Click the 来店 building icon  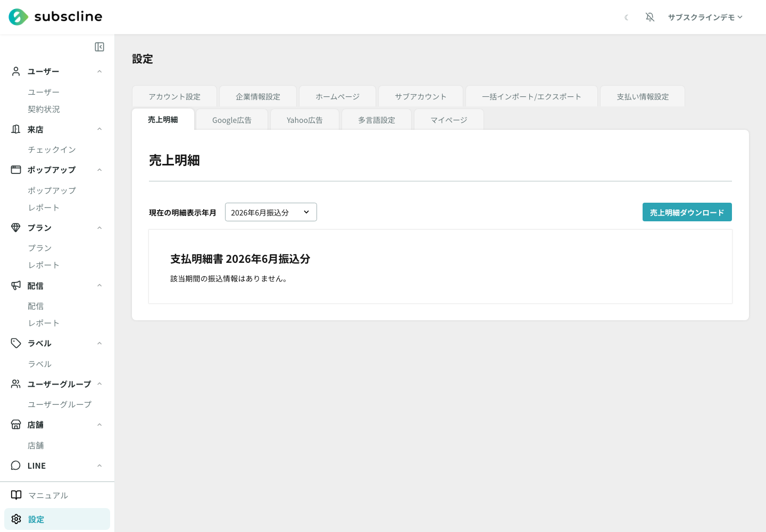click(16, 129)
